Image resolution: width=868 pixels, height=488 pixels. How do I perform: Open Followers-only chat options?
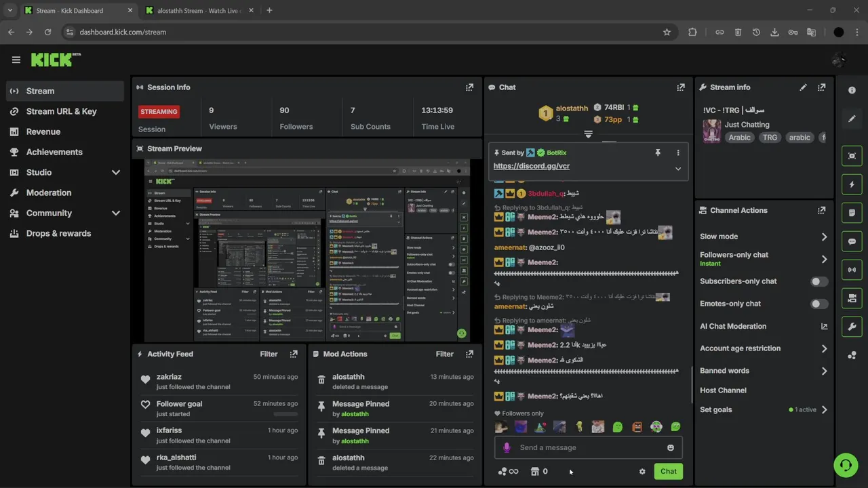pyautogui.click(x=764, y=259)
